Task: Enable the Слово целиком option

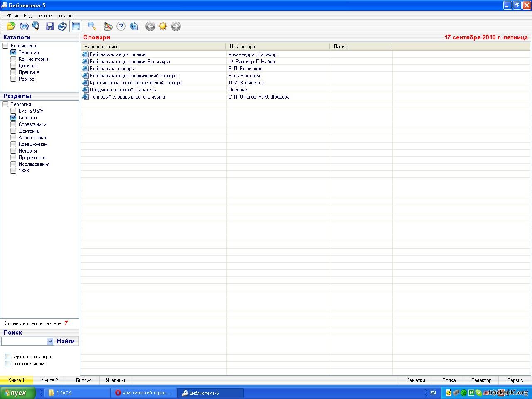Action: 7,364
